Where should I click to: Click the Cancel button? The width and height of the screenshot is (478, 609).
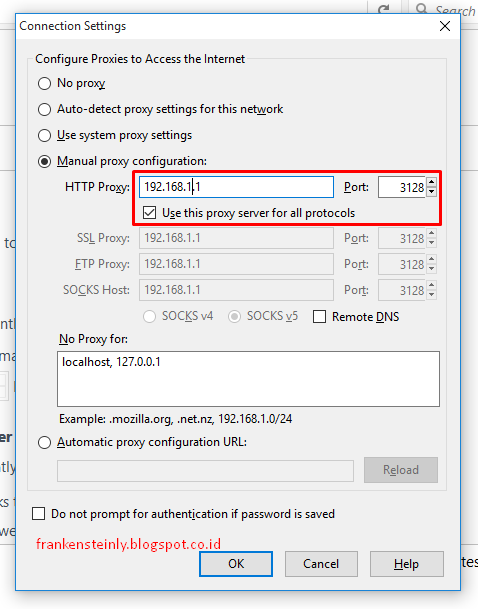321,564
